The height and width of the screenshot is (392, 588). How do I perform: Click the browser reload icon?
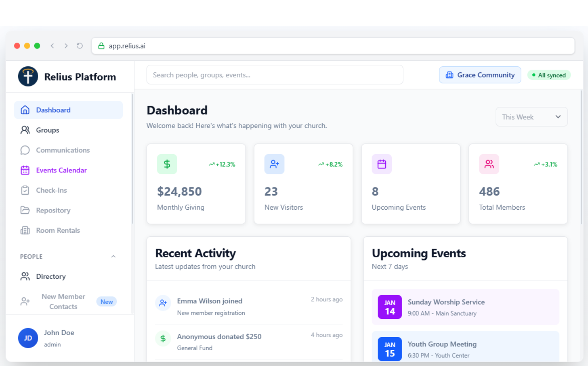[x=79, y=46]
